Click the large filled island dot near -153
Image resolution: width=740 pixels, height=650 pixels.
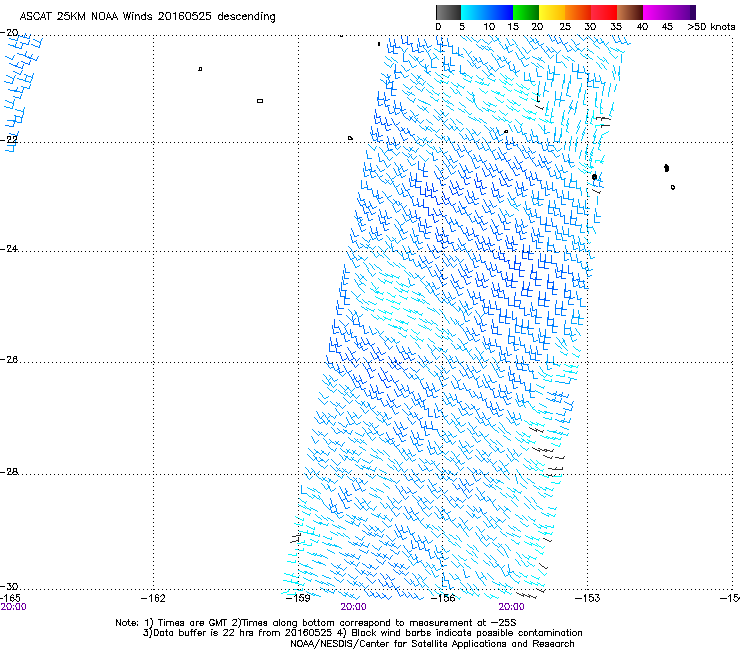coord(595,177)
